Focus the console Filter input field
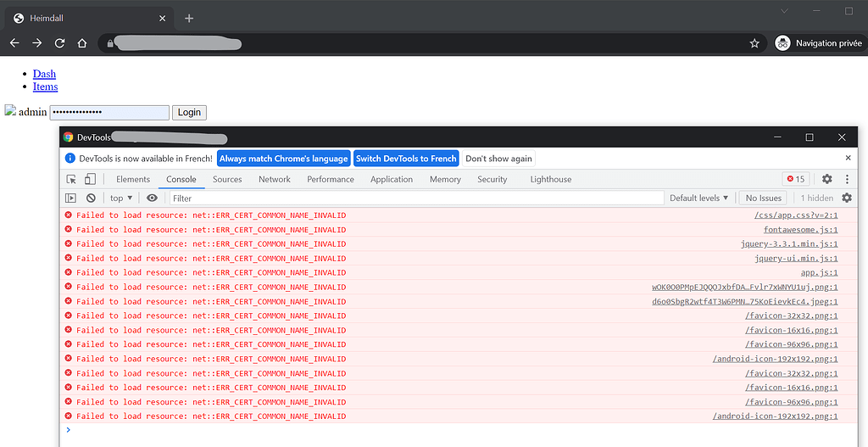 [x=415, y=198]
